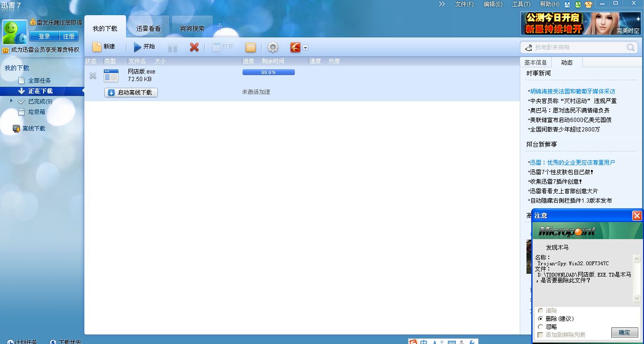
Task: Open the dropdown arrow next to the Thunder bird icon
Action: tap(306, 47)
